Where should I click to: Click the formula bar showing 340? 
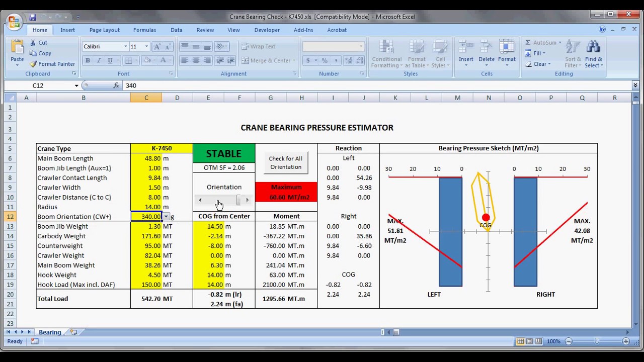pyautogui.click(x=377, y=85)
